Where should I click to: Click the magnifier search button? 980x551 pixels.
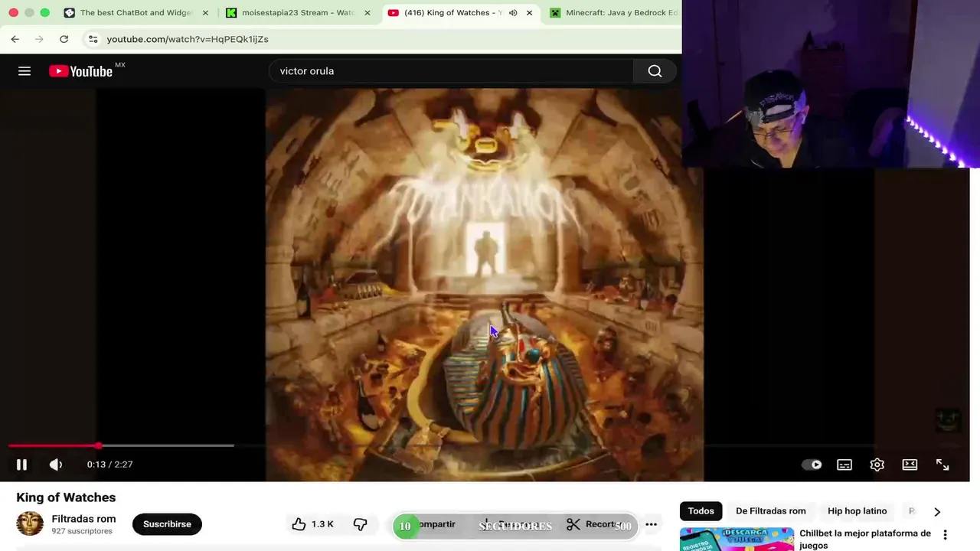point(655,71)
